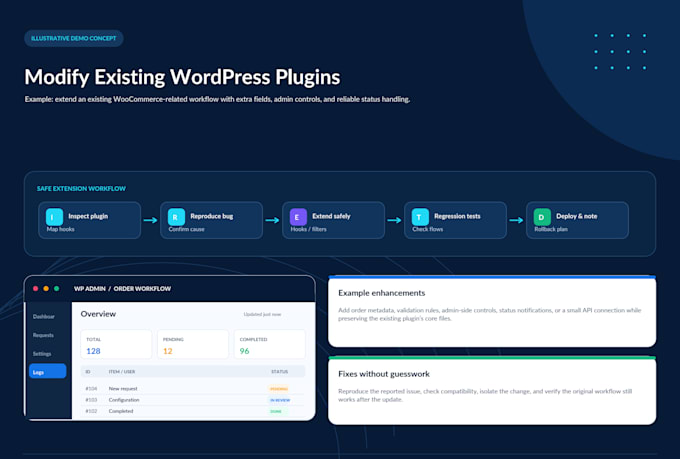Click the STATUS column header
Screen dimensions: 680x459
tap(280, 372)
